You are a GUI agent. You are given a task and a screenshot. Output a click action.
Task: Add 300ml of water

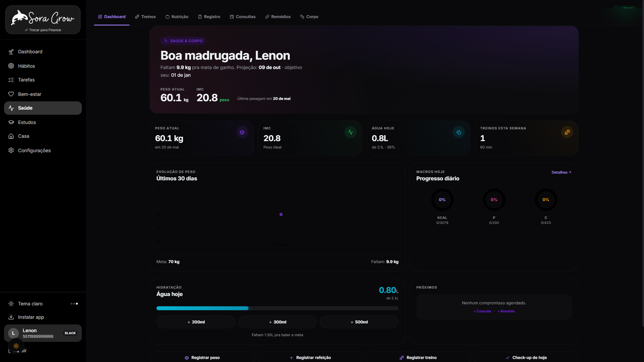coord(277,322)
